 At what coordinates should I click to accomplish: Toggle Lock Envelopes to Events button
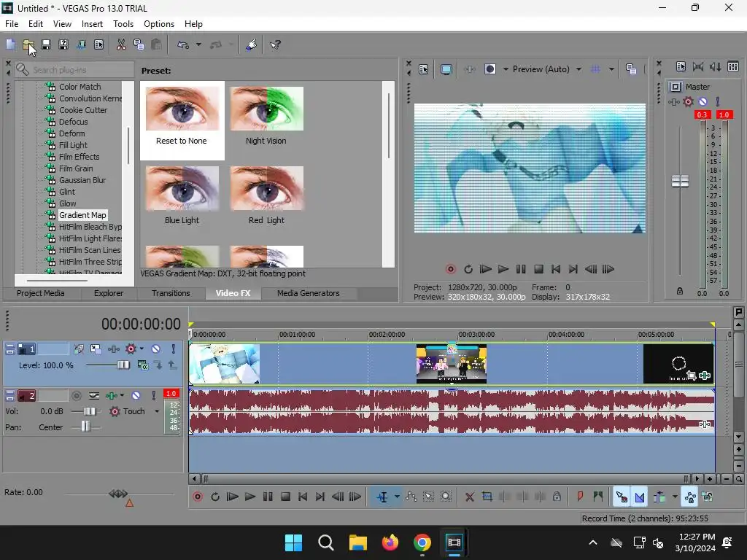690,497
